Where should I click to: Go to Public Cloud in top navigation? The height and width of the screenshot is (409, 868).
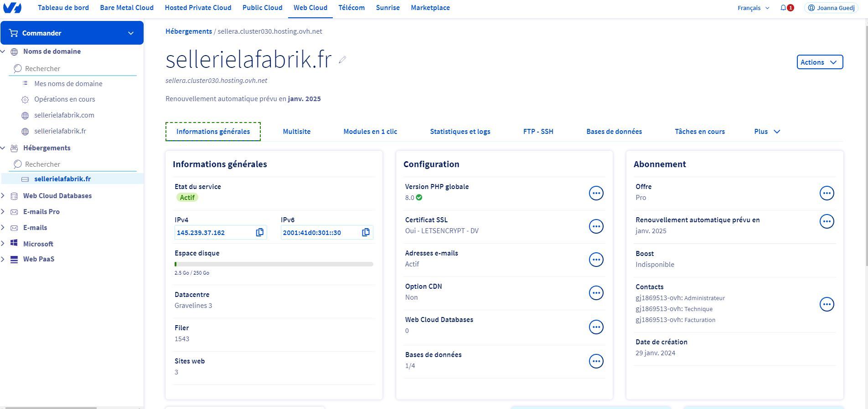click(x=262, y=8)
